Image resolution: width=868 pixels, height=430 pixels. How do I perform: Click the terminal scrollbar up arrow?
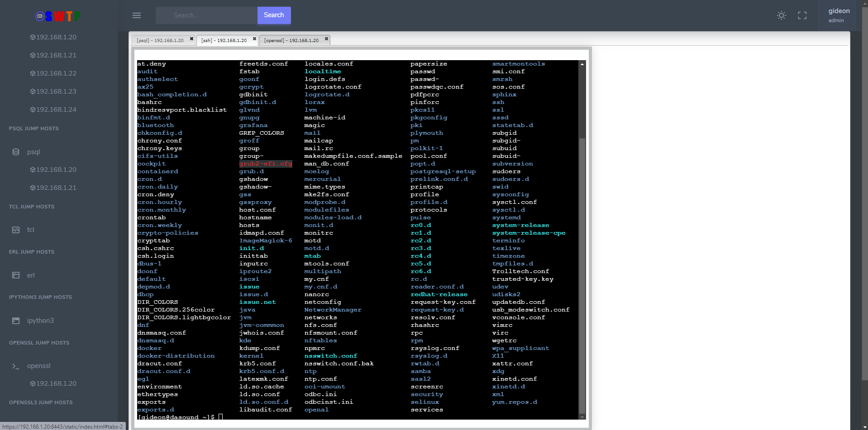(x=582, y=64)
